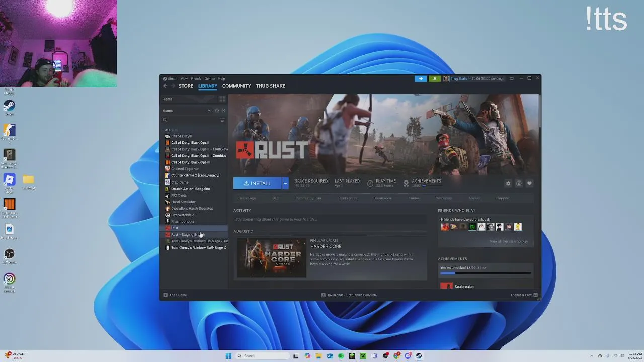Screen dimensions: 644x362
Task: Switch Steam to Big Picture mode
Action: pyautogui.click(x=512, y=78)
